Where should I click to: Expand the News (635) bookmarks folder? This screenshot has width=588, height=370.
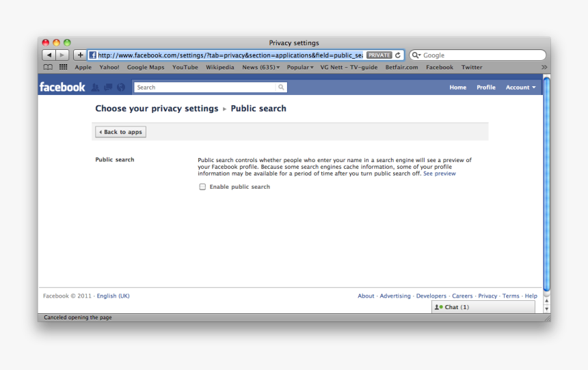click(260, 67)
